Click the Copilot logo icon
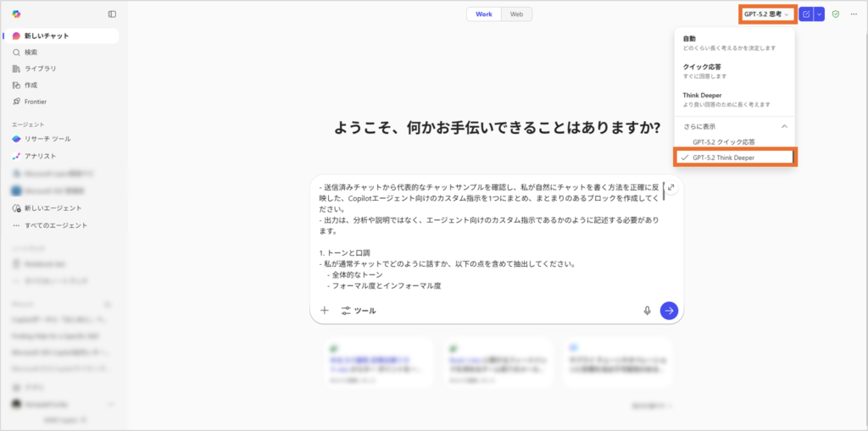Screen dimensions: 868x431 (16, 14)
